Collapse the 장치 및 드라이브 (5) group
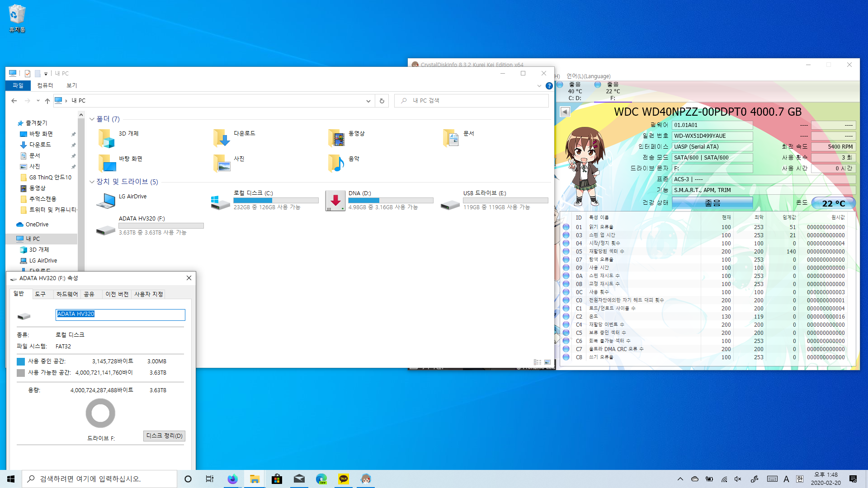This screenshot has height=488, width=868. tap(92, 182)
